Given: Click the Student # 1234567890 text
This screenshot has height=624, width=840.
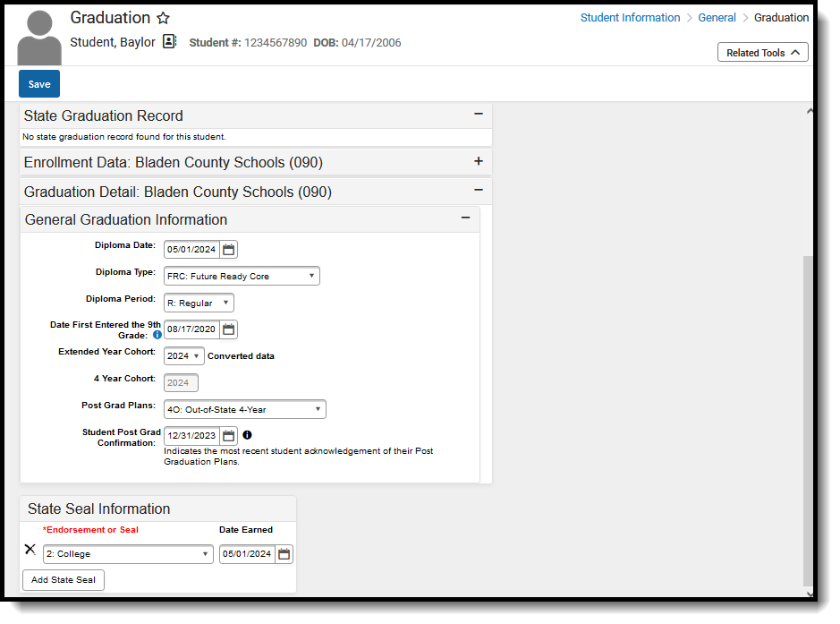Looking at the screenshot, I should (x=248, y=42).
